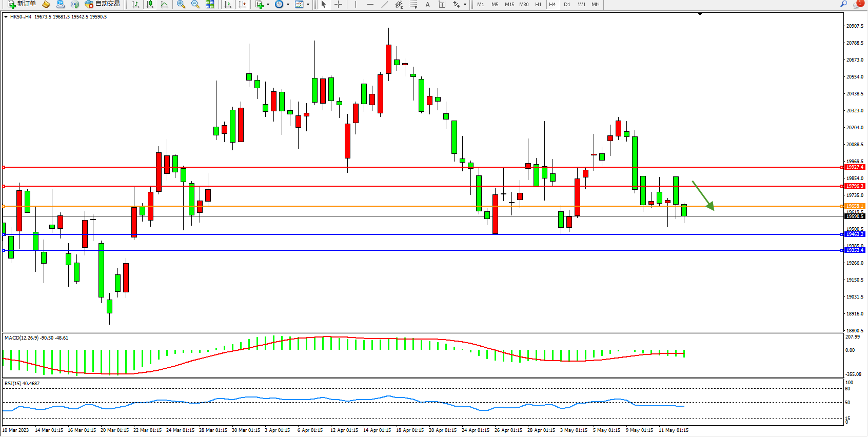Open the indicators list dropdown arrow
Image resolution: width=868 pixels, height=437 pixels.
(268, 4)
